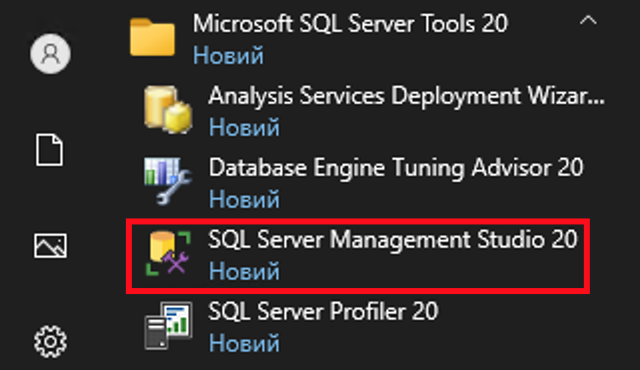
Task: Open Pictures from the Start sidebar
Action: coord(50,246)
